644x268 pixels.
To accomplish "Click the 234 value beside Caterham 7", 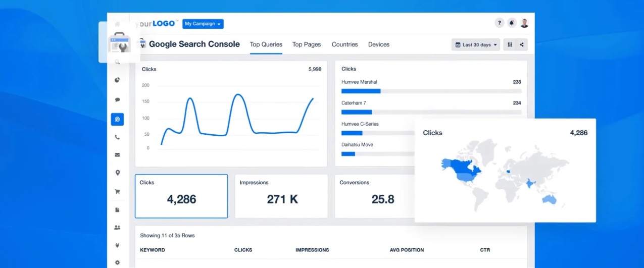I will [x=517, y=103].
